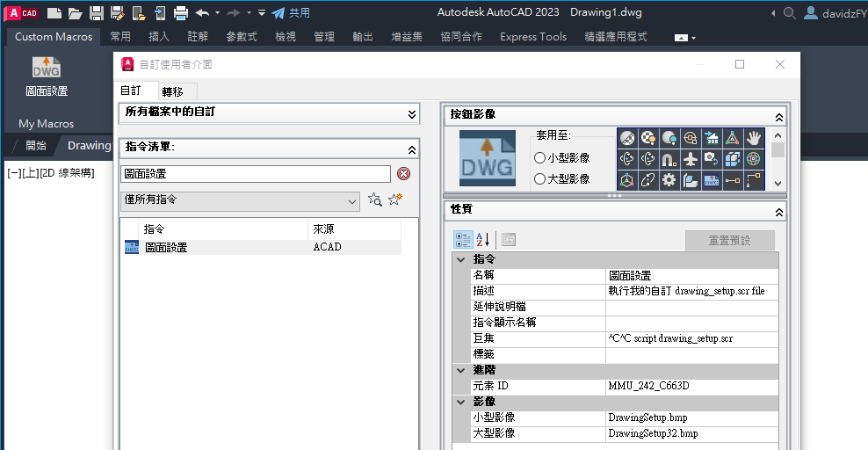Open the title bar search magnifier
This screenshot has height=450, width=868.
click(x=790, y=13)
